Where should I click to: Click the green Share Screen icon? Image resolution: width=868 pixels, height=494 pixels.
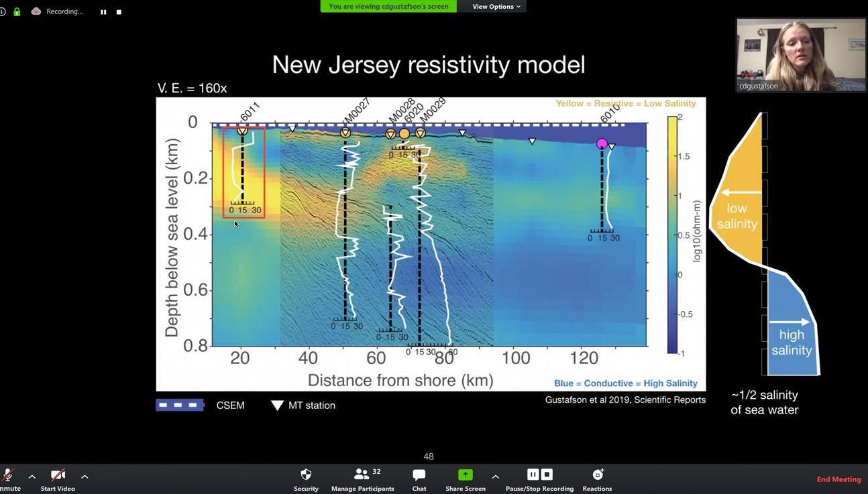465,475
